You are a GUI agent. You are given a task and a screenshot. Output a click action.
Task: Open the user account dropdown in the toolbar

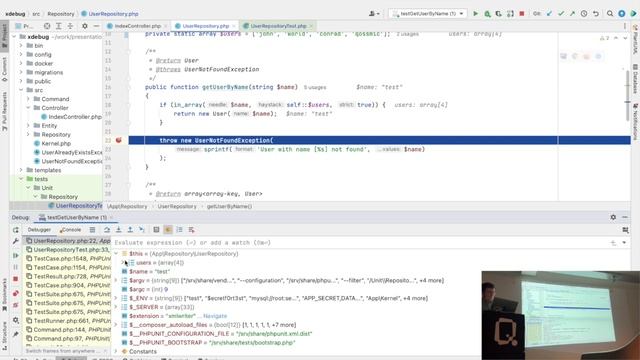[x=374, y=13]
